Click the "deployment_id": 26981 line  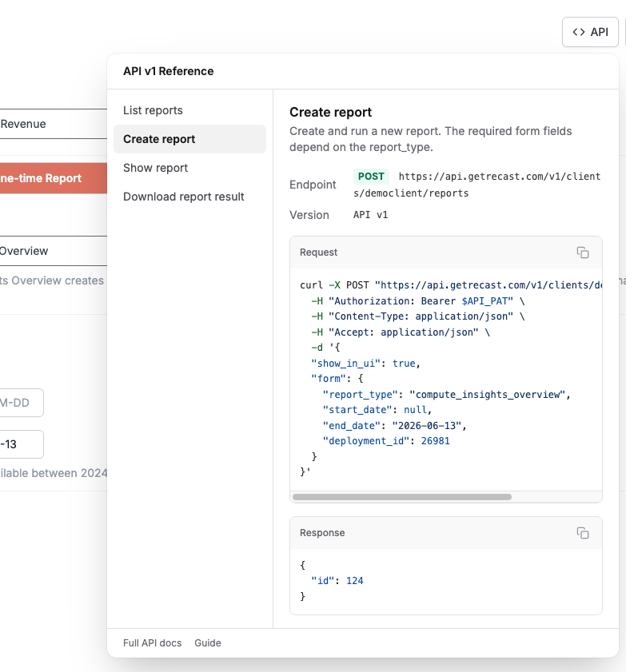[x=386, y=440]
